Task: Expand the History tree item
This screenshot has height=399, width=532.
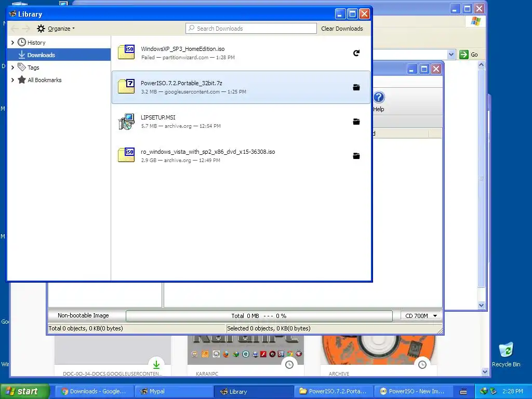Action: click(12, 43)
